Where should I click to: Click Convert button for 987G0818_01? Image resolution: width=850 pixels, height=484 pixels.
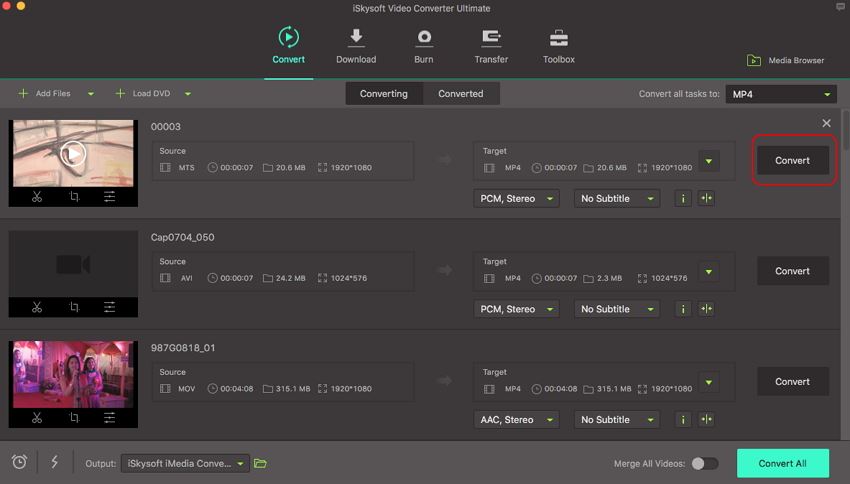[792, 381]
